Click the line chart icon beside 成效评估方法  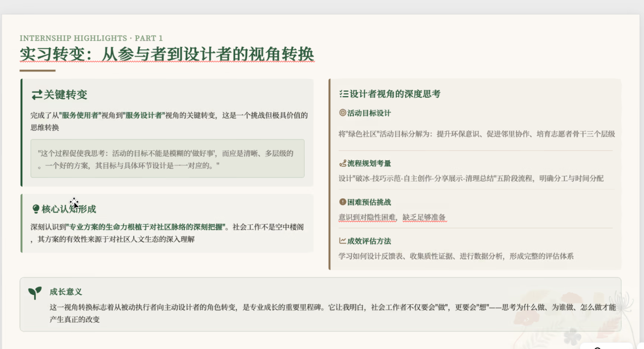pyautogui.click(x=343, y=241)
